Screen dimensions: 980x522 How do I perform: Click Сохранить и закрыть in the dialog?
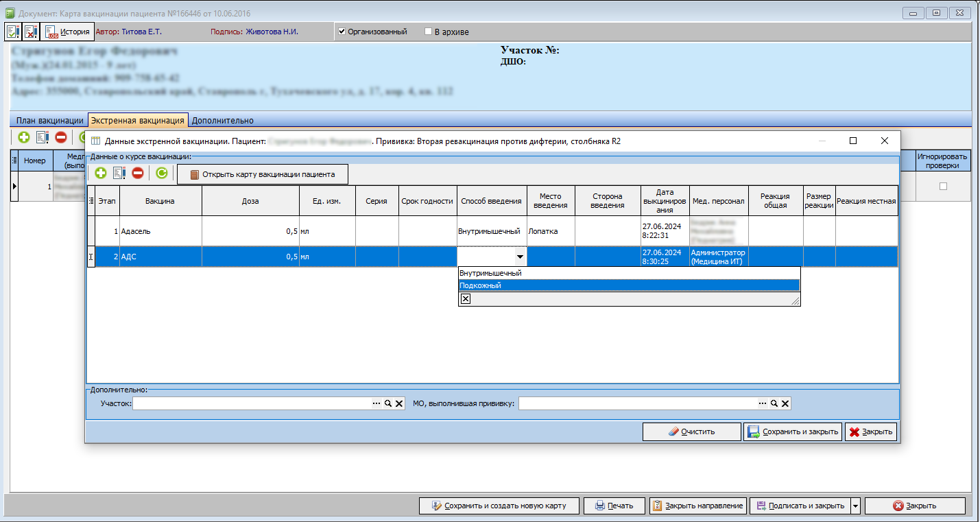[792, 431]
